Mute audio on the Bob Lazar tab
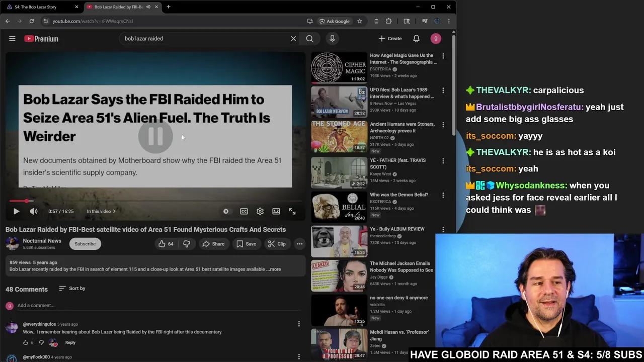This screenshot has height=362, width=644. pos(148,7)
